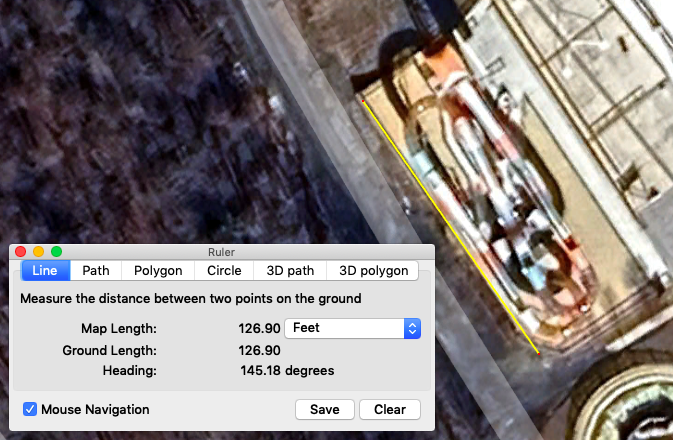Viewport: 673px width, 440px height.
Task: Click the Ruler window title bar
Action: click(221, 252)
